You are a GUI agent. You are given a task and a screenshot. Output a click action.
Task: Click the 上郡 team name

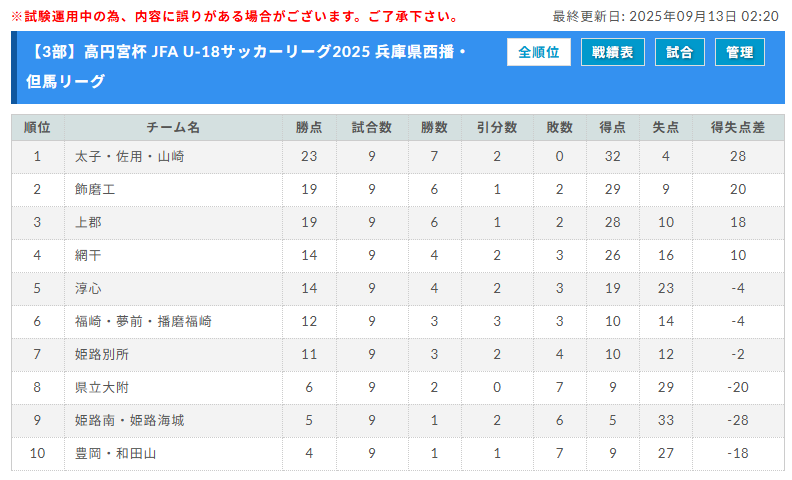(88, 222)
